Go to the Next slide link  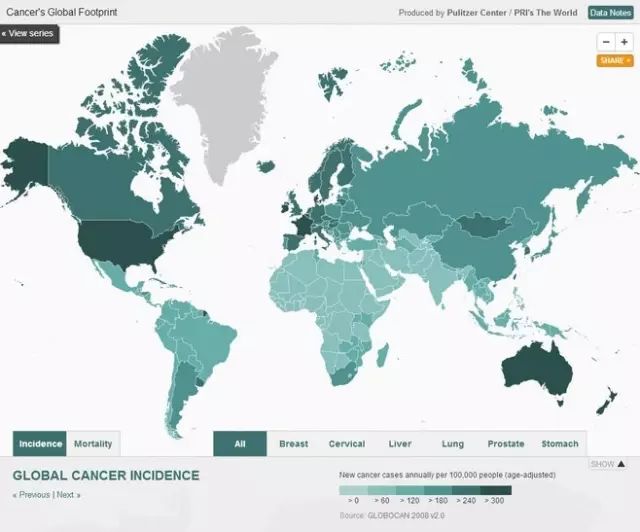[x=66, y=495]
